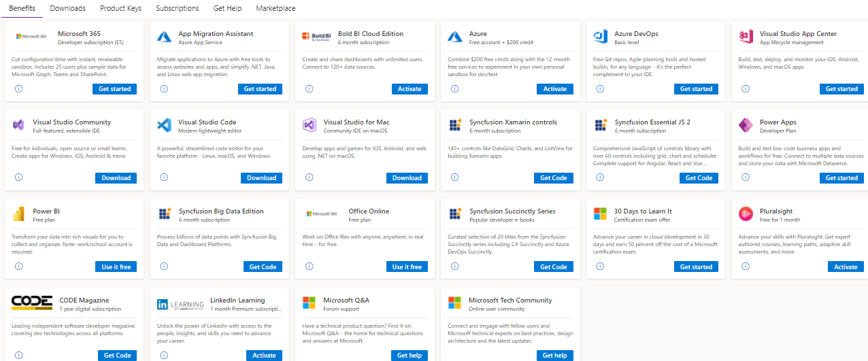The width and height of the screenshot is (868, 361).
Task: Open the Downloads tab
Action: coord(68,8)
